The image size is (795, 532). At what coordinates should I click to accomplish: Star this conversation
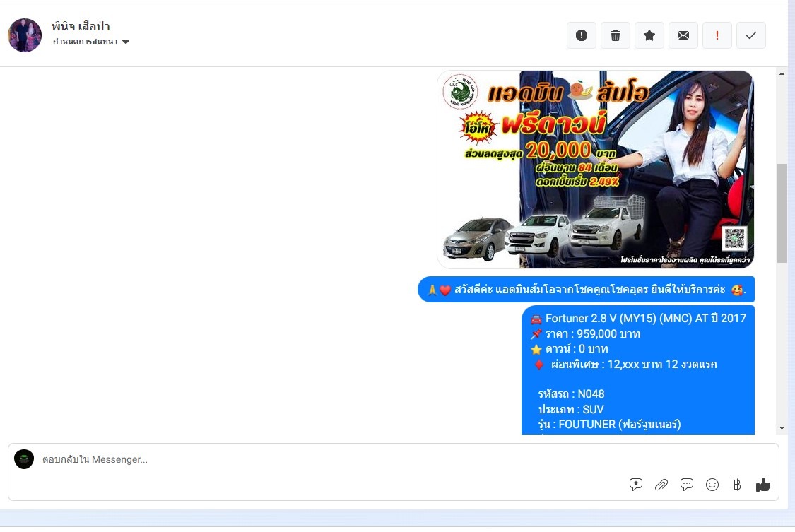tap(649, 35)
